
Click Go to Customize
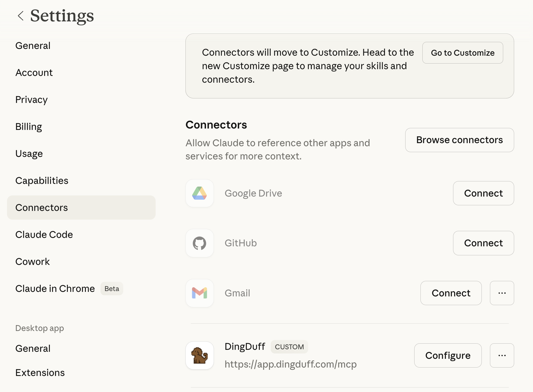coord(462,53)
